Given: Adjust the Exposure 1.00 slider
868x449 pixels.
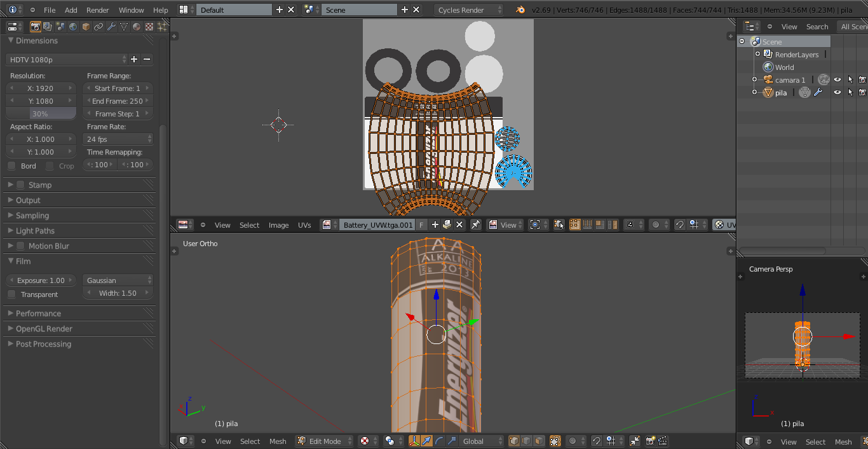Looking at the screenshot, I should tap(41, 280).
